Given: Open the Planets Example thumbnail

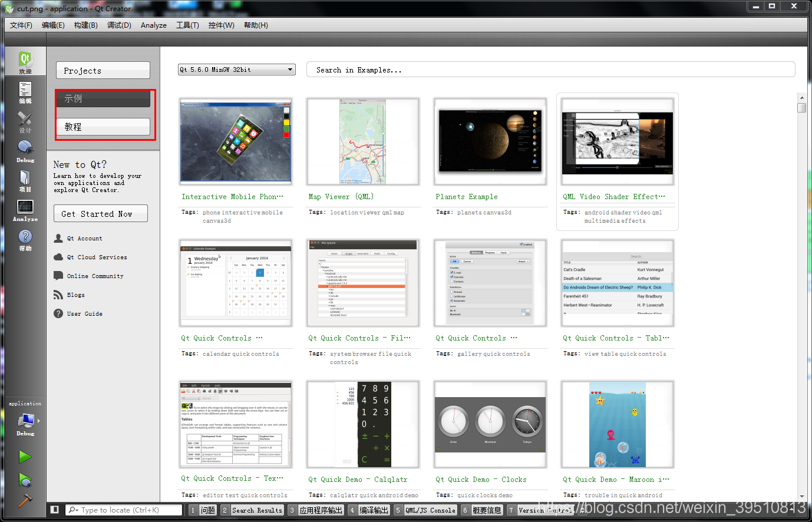Looking at the screenshot, I should click(490, 141).
